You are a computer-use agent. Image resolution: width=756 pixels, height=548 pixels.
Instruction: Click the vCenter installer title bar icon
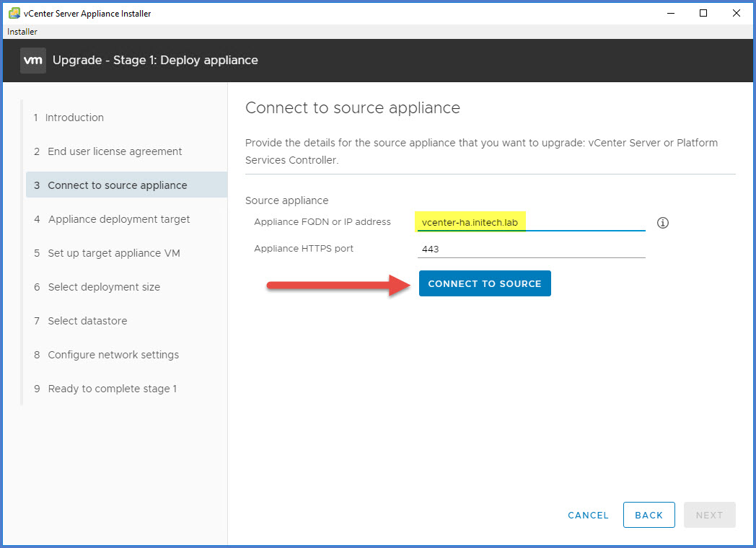[14, 13]
